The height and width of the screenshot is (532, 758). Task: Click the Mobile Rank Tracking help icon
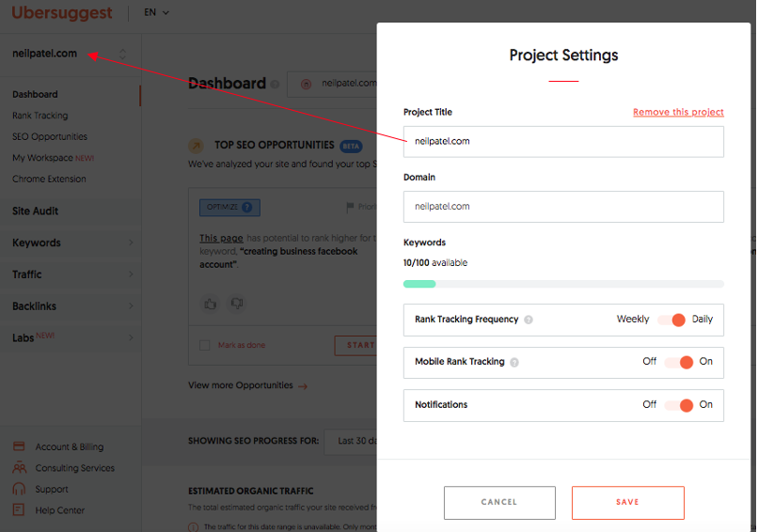pyautogui.click(x=514, y=362)
